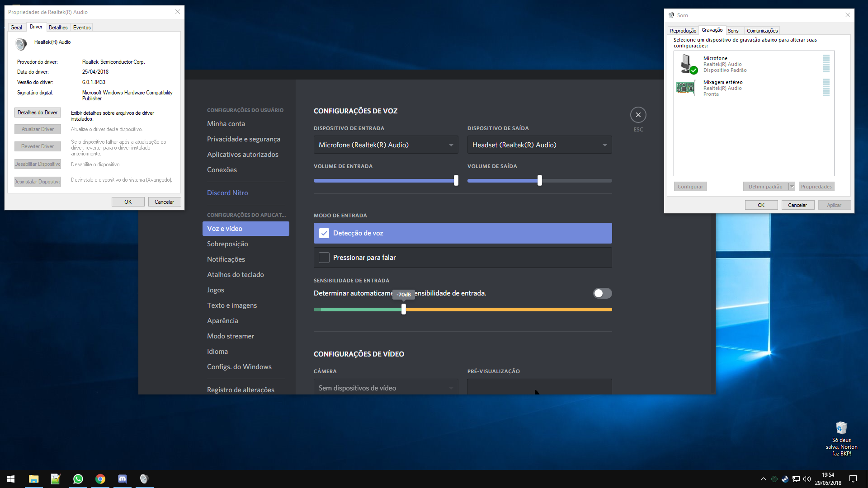The width and height of the screenshot is (868, 488).
Task: Click the Volume de saída slider handle
Action: [x=539, y=180]
